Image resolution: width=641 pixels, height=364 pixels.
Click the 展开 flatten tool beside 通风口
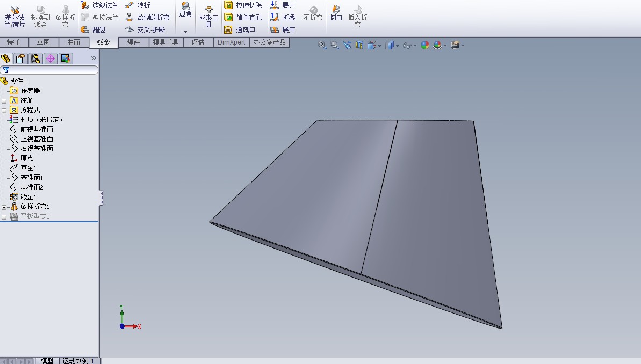(x=283, y=30)
